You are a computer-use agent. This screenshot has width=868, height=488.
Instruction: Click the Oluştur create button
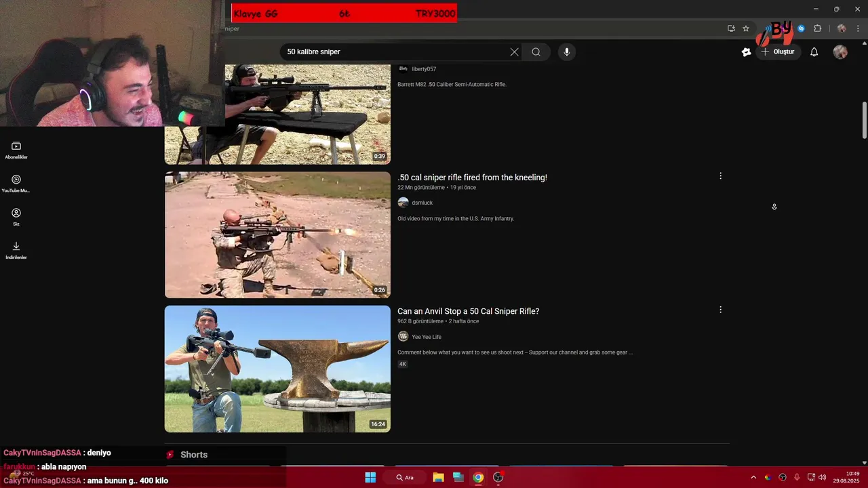click(x=778, y=52)
